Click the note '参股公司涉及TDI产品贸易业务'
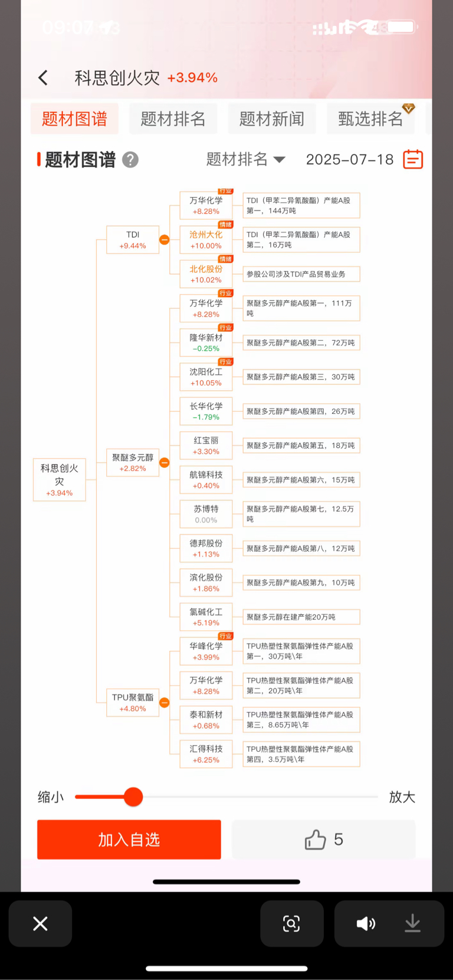This screenshot has height=980, width=453. [301, 274]
